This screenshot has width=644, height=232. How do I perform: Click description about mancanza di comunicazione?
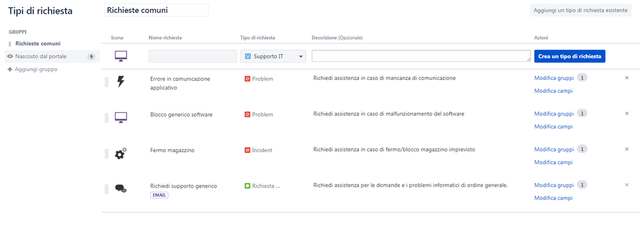(x=384, y=78)
